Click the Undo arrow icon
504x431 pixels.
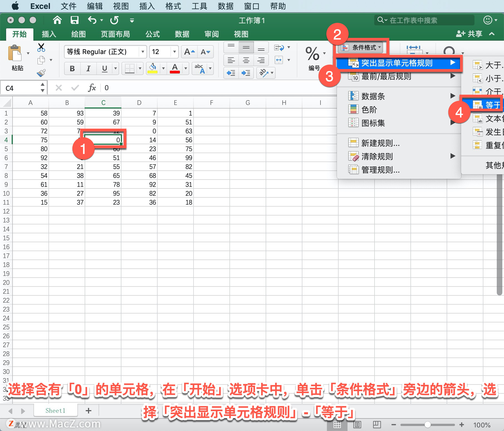[92, 20]
